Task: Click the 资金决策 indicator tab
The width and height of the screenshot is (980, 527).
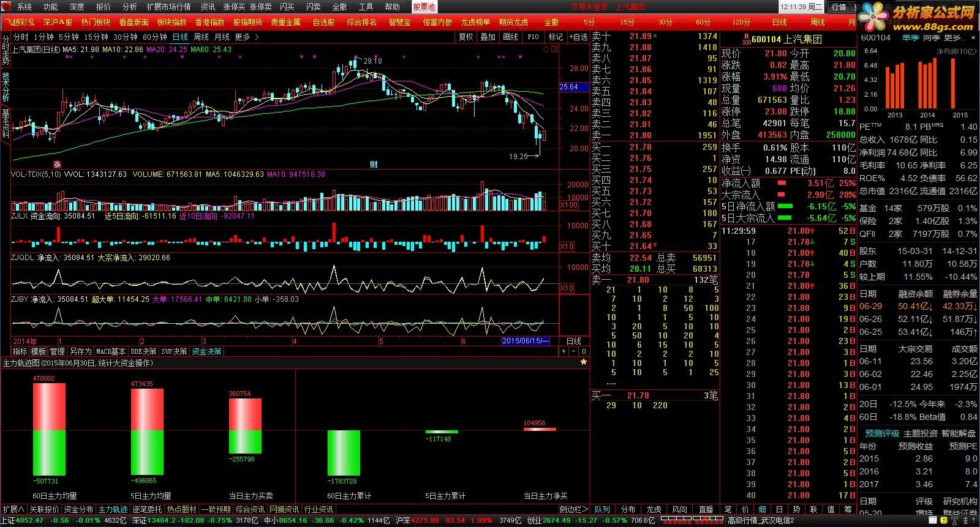Action: (206, 351)
